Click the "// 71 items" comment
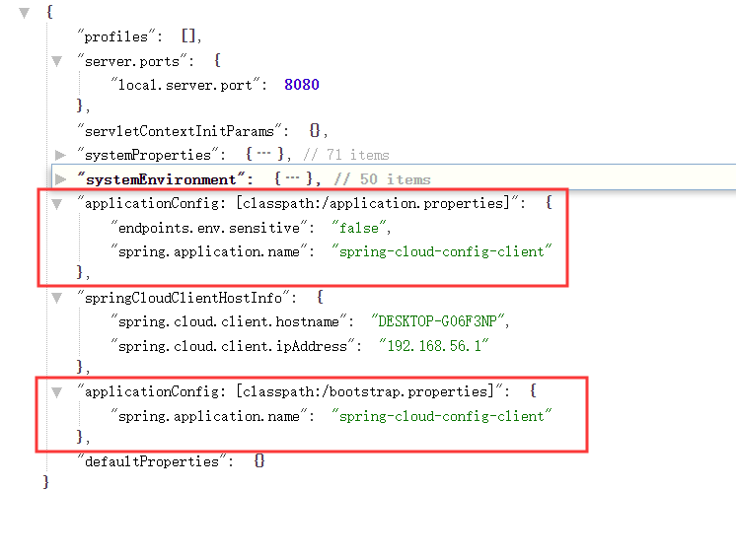The height and width of the screenshot is (560, 736). click(x=346, y=155)
